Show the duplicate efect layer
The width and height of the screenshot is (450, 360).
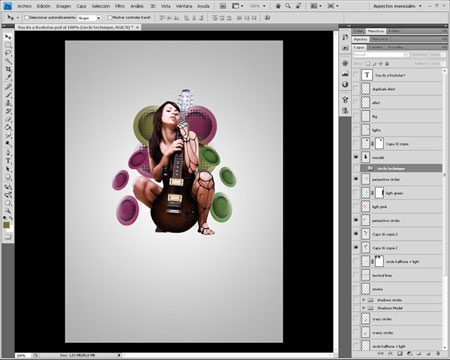coord(356,89)
